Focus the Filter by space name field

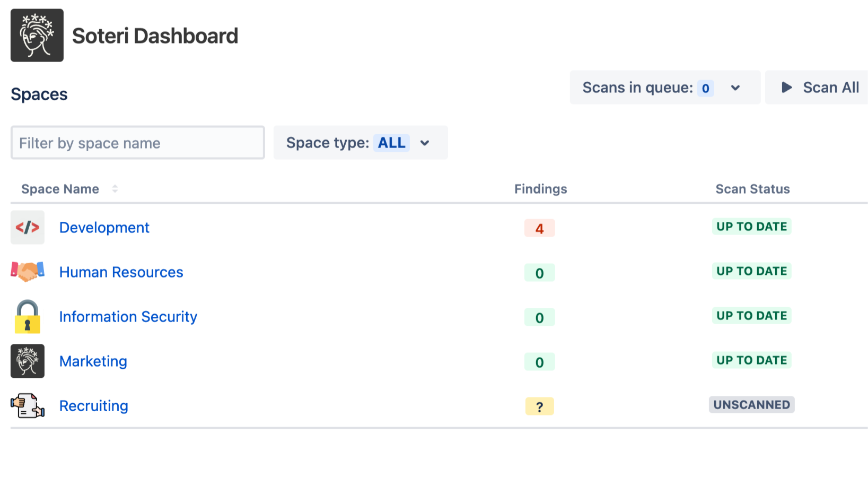138,143
